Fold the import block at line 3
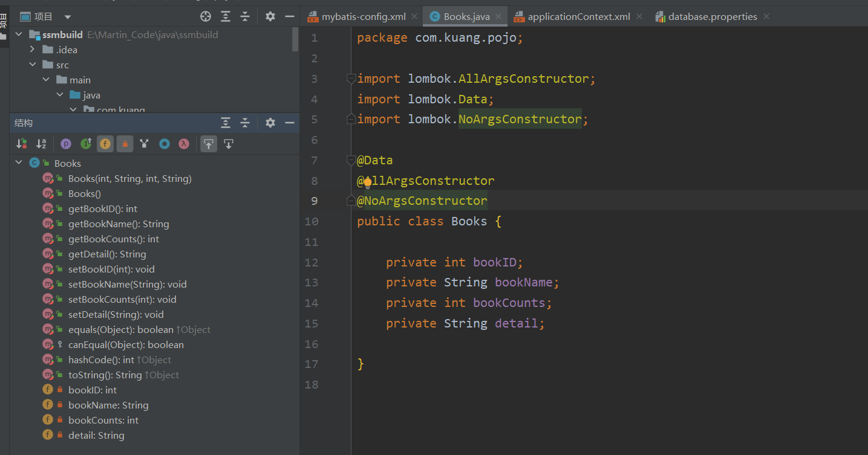The width and height of the screenshot is (868, 455). 350,79
